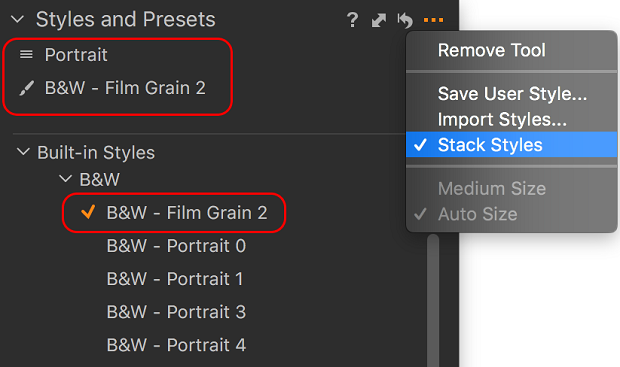The width and height of the screenshot is (620, 367).
Task: Click the orange checkmark on Film Grain 2
Action: pos(88,212)
